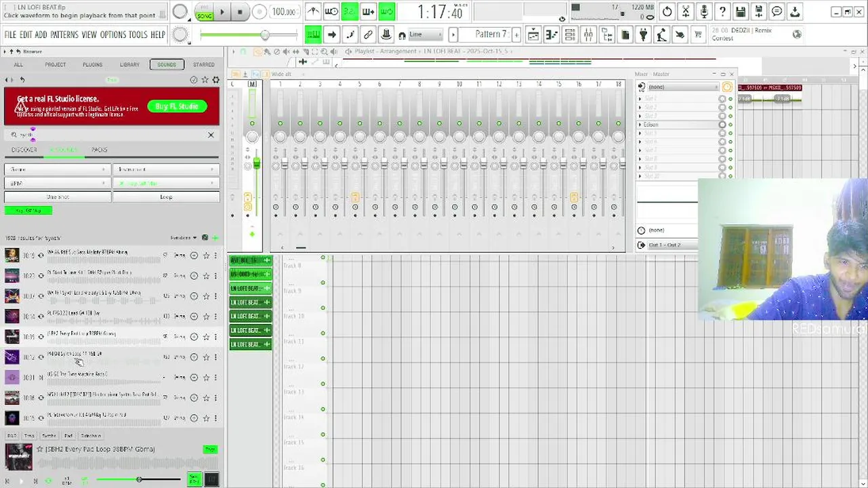Open the Mixer window icon
868x488 pixels.
click(588, 35)
